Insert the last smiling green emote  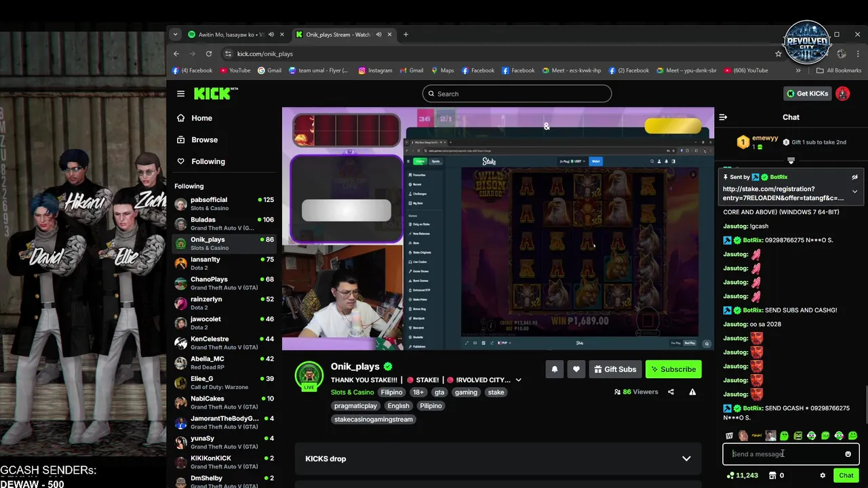click(x=852, y=436)
